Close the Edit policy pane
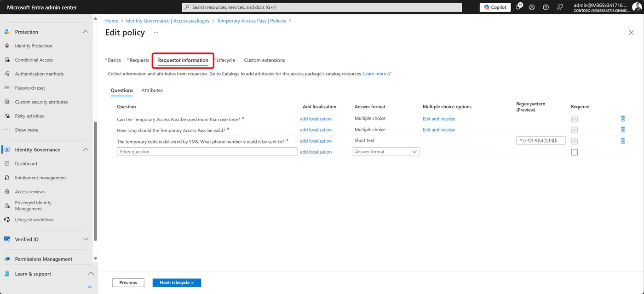This screenshot has height=294, width=644. (x=631, y=33)
